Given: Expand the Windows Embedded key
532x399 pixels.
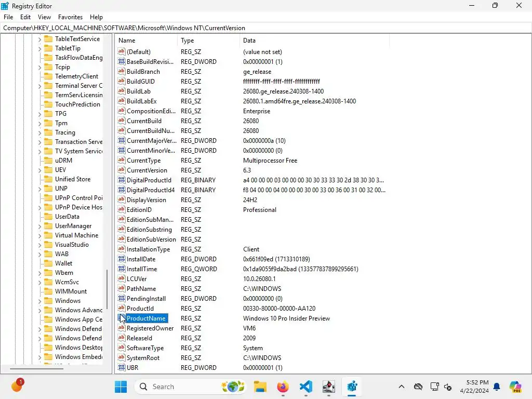Looking at the screenshot, I should pos(39,357).
